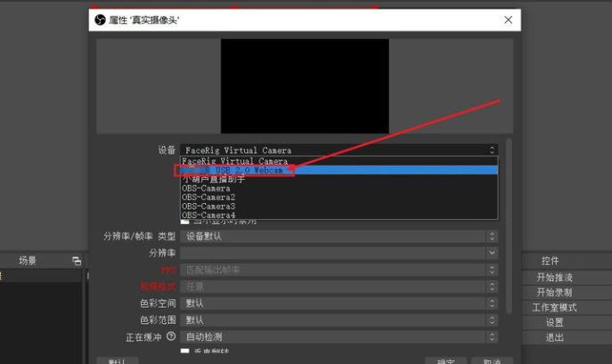Click the OBS logo in the dialog title bar
Screen dimensions: 612x364
100,20
